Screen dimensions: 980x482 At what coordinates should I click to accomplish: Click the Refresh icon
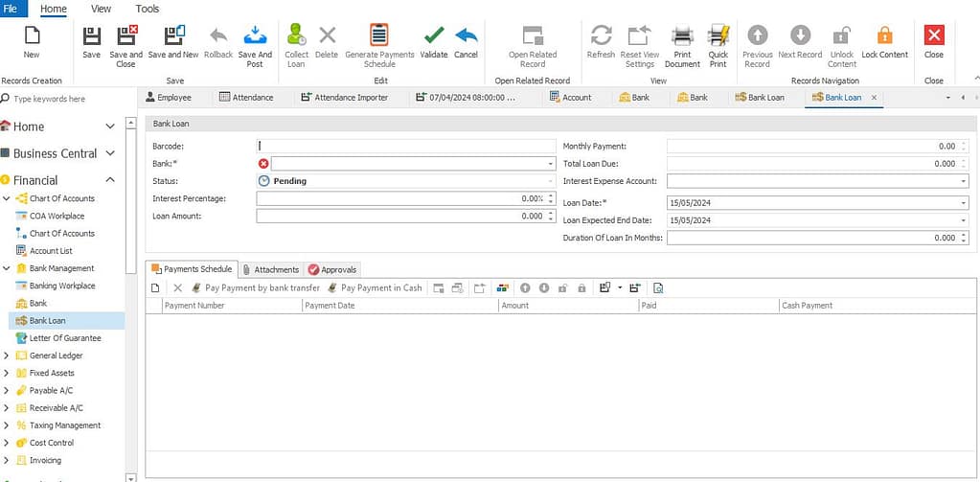point(602,35)
